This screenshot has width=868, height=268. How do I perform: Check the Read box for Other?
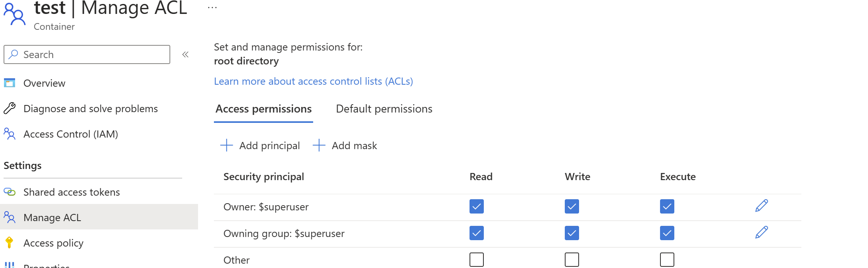[476, 260]
